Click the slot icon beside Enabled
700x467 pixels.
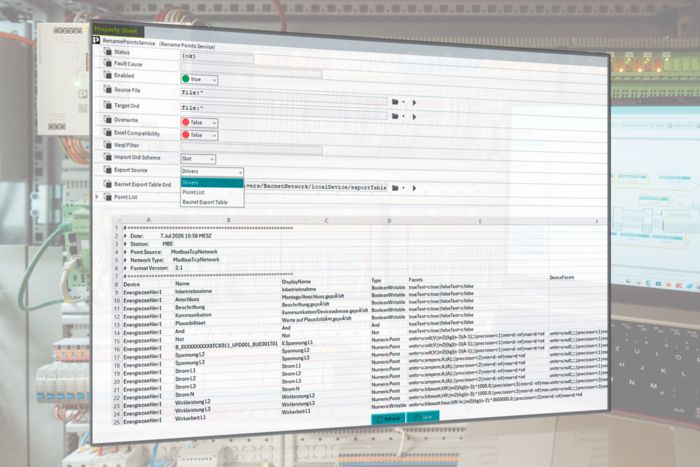[108, 75]
